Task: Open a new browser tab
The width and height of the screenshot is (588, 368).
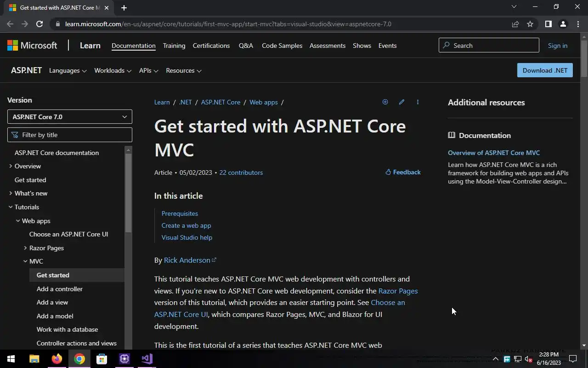Action: [124, 7]
